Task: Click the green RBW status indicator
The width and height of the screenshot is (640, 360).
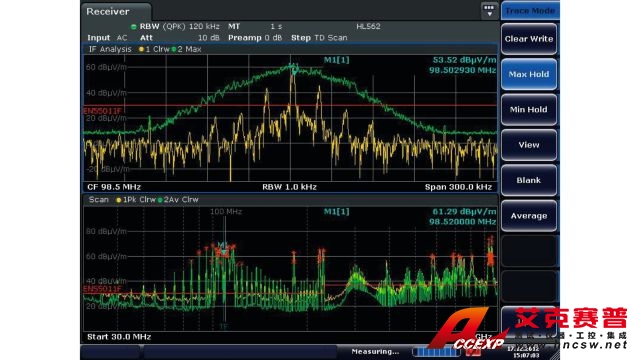Action: (x=133, y=27)
